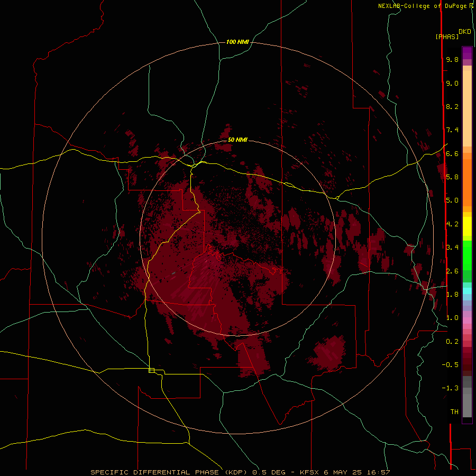This screenshot has width=476, height=476.
Task: Click the 8.2 value on the legend
Action: click(452, 106)
